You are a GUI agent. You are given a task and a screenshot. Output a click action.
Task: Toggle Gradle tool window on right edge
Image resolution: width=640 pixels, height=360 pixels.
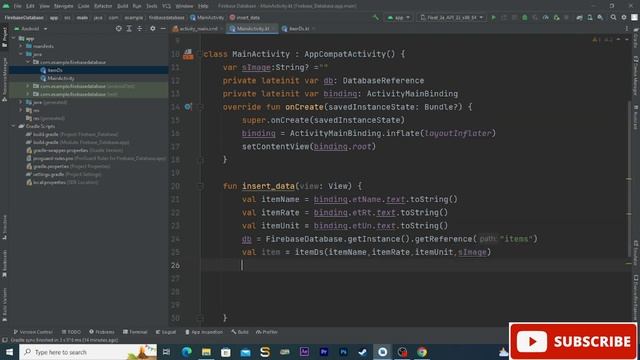click(x=636, y=38)
